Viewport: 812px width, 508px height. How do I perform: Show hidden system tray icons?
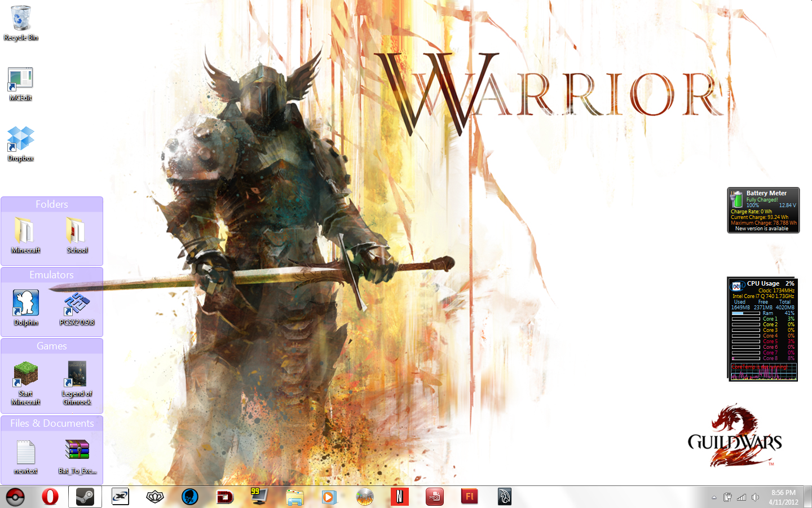tap(714, 497)
